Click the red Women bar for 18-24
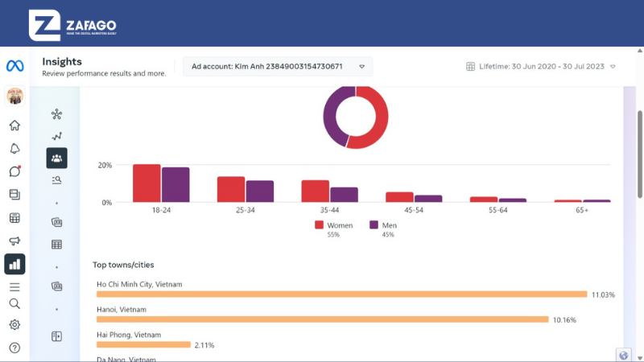Image resolution: width=644 pixels, height=362 pixels. [x=147, y=183]
